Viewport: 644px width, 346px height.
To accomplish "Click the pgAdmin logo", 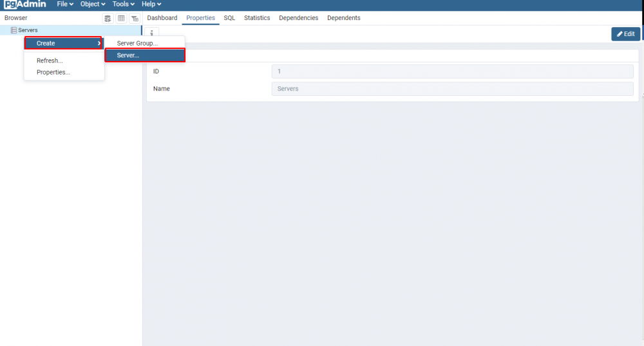I will click(x=25, y=4).
